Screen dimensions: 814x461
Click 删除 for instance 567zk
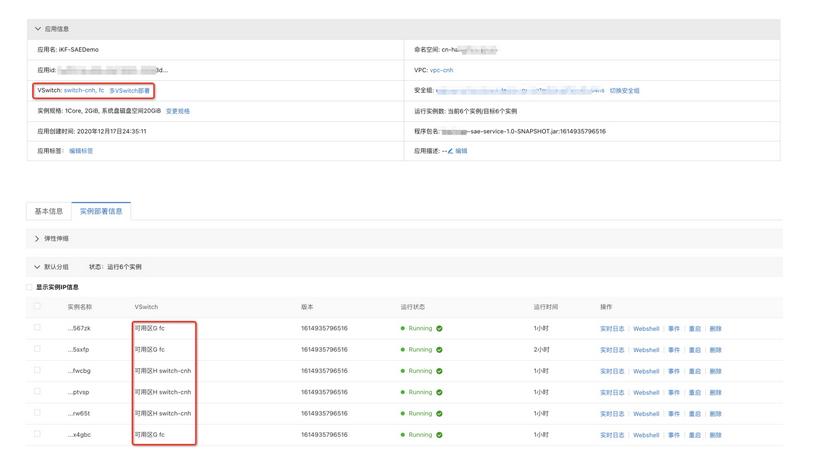715,329
